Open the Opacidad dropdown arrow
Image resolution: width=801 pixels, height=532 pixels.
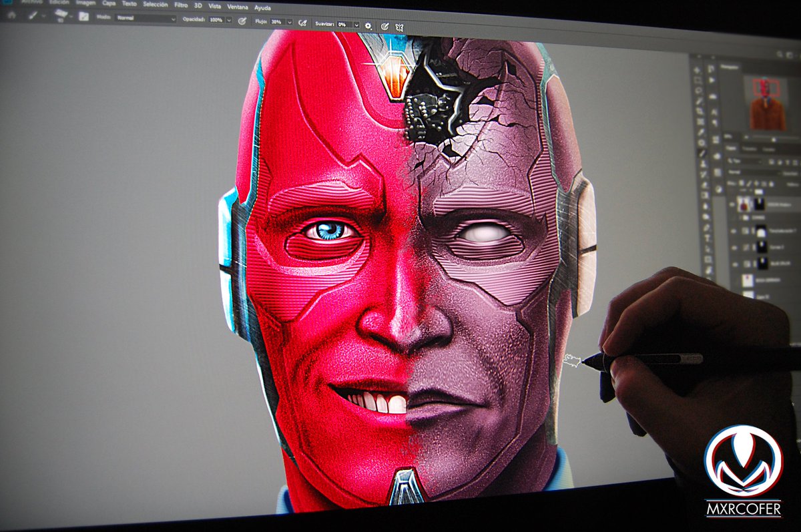(x=229, y=21)
